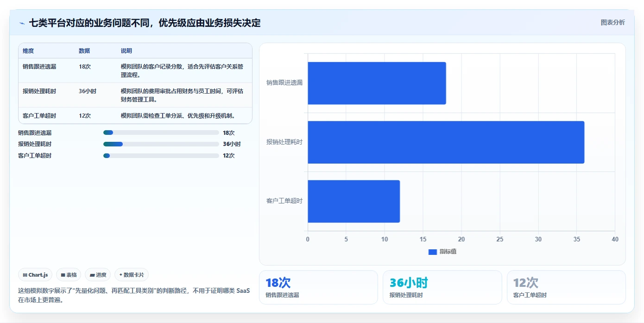Open the 18次 data card
This screenshot has width=644, height=323.
(x=318, y=287)
